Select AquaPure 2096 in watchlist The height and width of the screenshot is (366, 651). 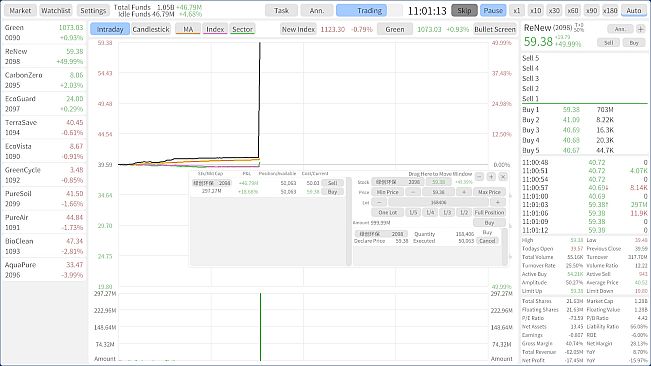[x=44, y=270]
